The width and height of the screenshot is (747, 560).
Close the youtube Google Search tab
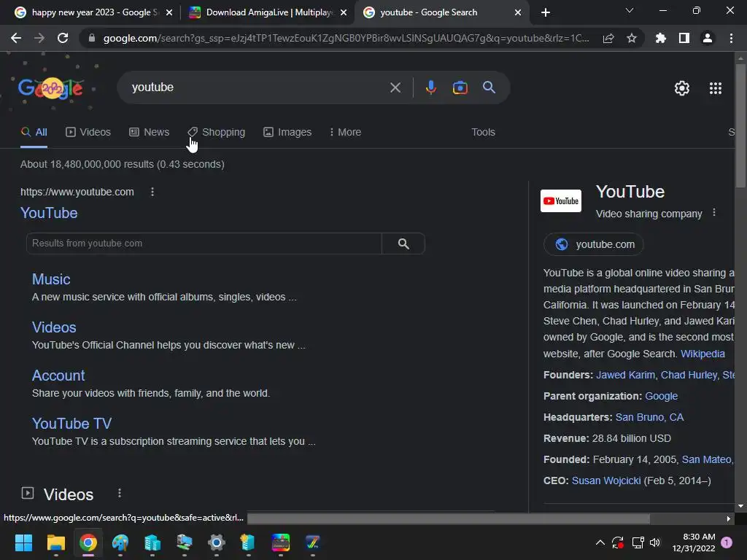pos(518,12)
